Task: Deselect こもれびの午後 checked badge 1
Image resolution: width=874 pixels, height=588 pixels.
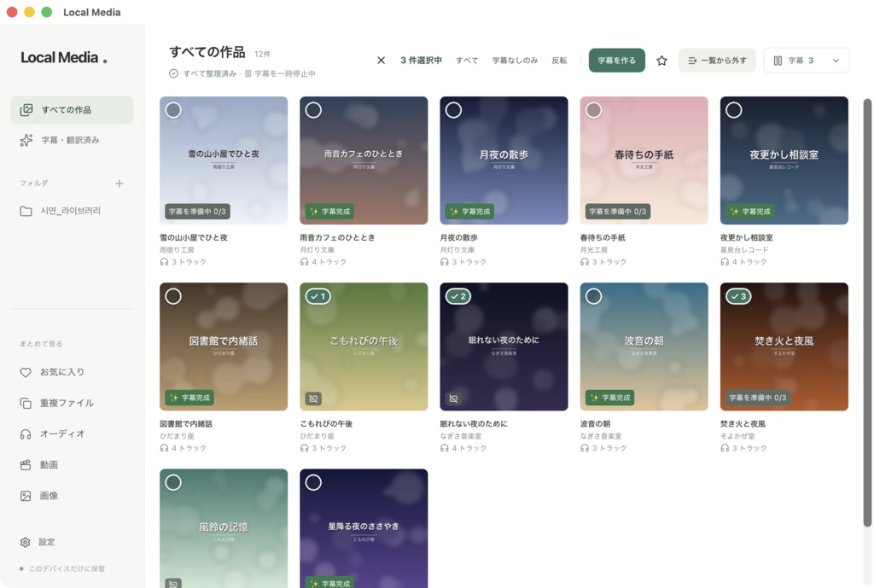Action: [x=318, y=296]
